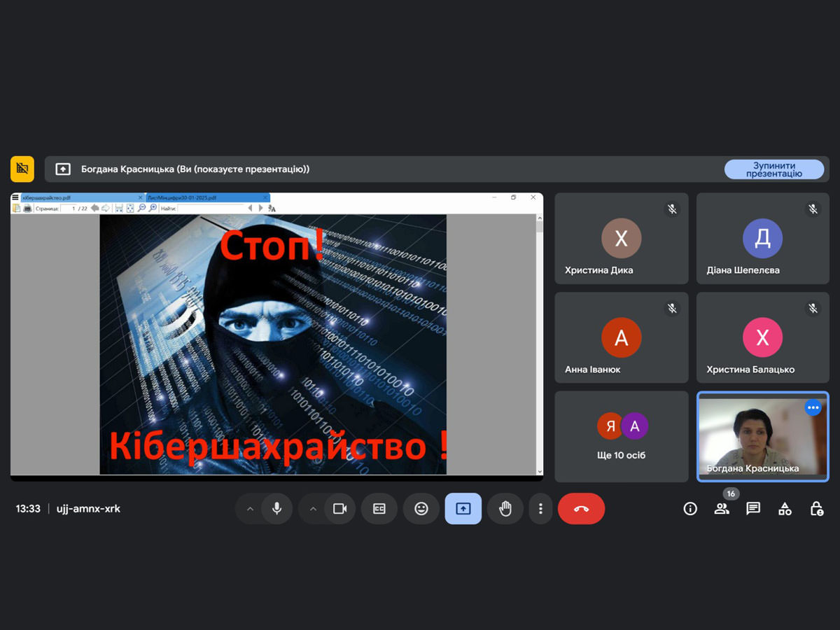This screenshot has height=630, width=840.
Task: Zoom out with minus magnifier icon
Action: pyautogui.click(x=141, y=208)
